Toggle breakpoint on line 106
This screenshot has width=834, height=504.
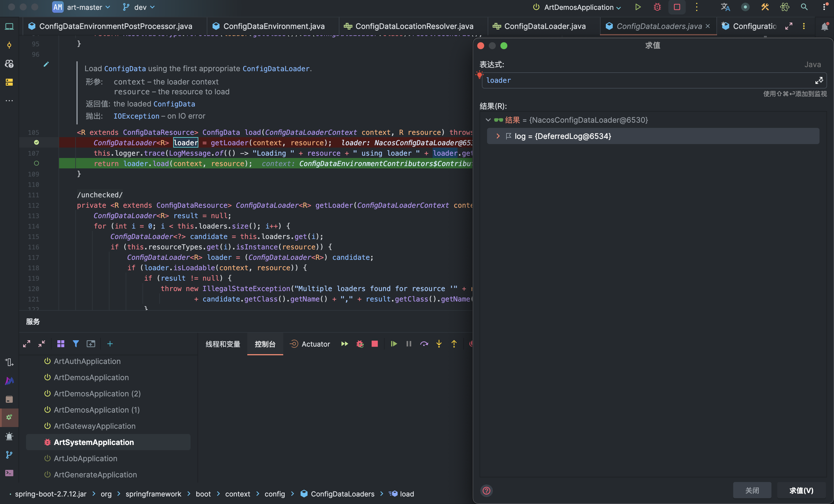tap(36, 142)
